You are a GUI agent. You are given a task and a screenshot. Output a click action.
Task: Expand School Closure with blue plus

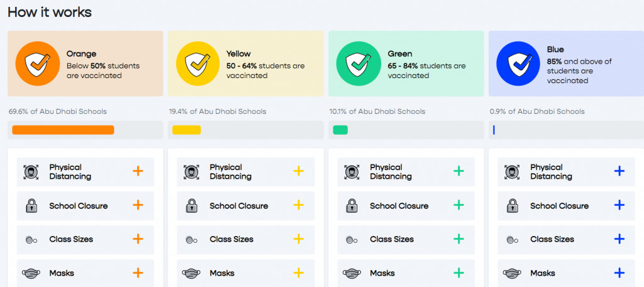(x=619, y=205)
